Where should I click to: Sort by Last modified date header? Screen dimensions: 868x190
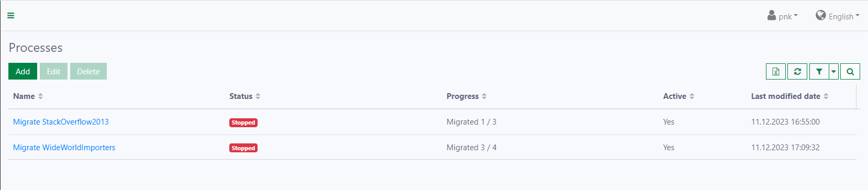click(x=789, y=96)
